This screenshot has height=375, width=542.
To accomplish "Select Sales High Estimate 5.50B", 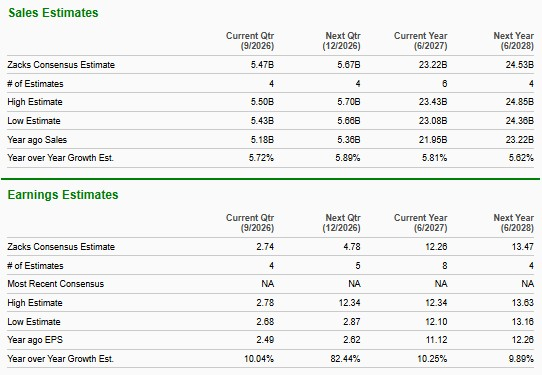I will [262, 102].
